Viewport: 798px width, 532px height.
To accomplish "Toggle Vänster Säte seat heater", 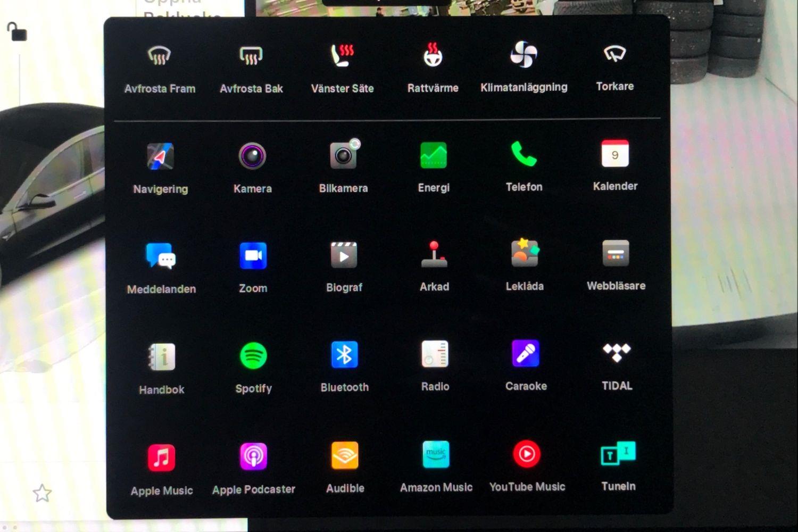I will coord(342,55).
